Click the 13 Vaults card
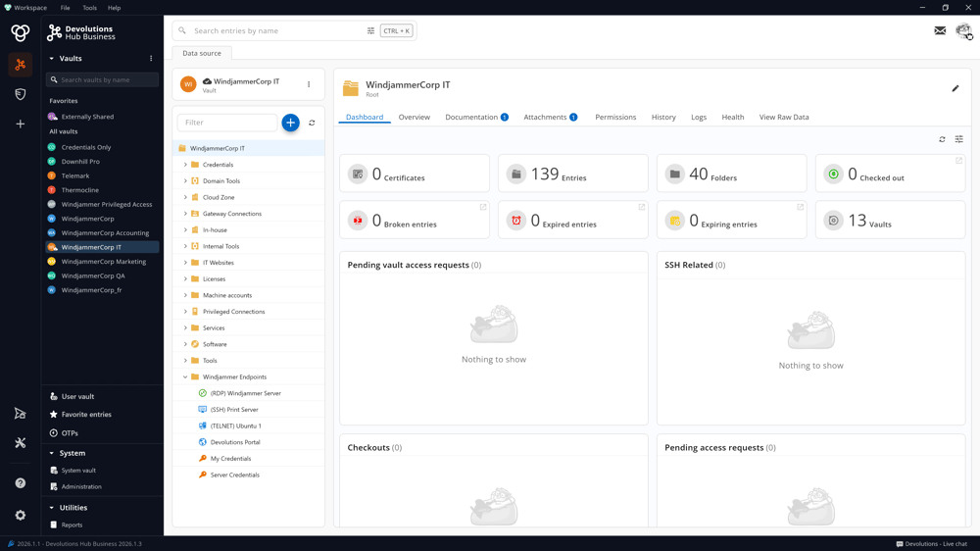The width and height of the screenshot is (980, 551). (x=890, y=220)
